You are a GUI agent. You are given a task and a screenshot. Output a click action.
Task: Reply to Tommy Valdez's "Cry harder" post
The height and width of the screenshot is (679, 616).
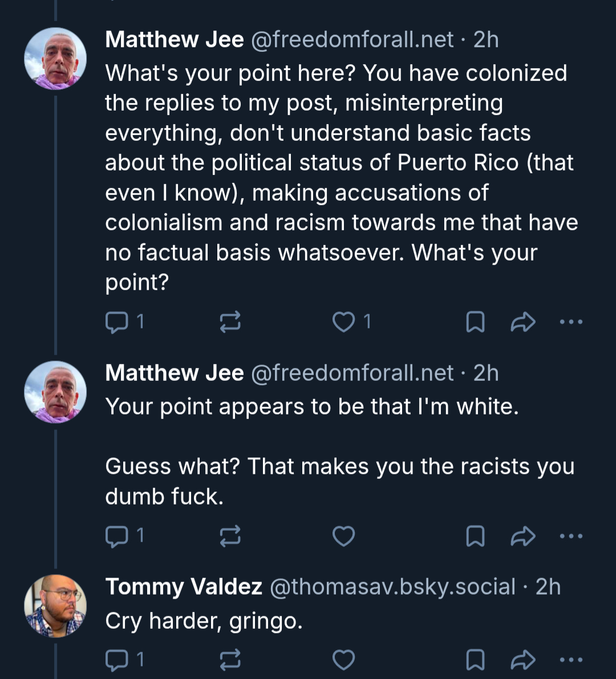point(117,660)
